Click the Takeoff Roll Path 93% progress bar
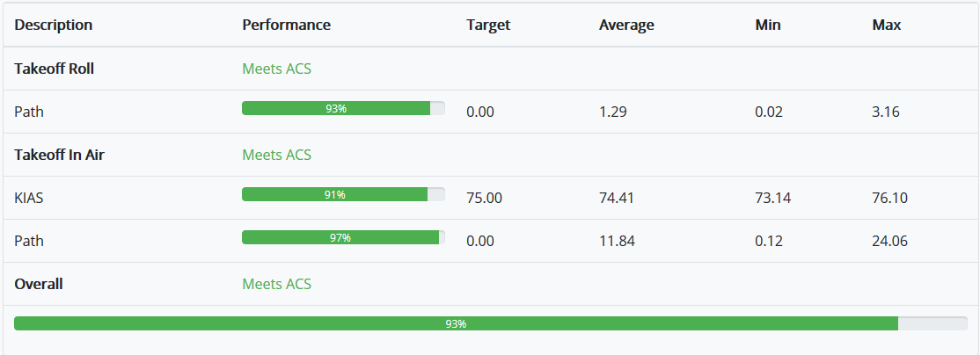 343,108
